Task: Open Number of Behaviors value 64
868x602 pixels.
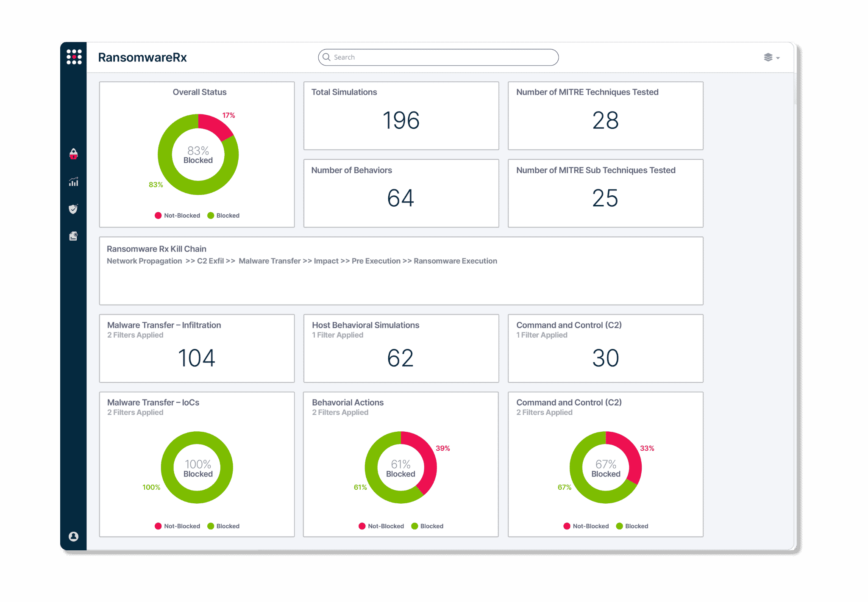Action: click(401, 198)
